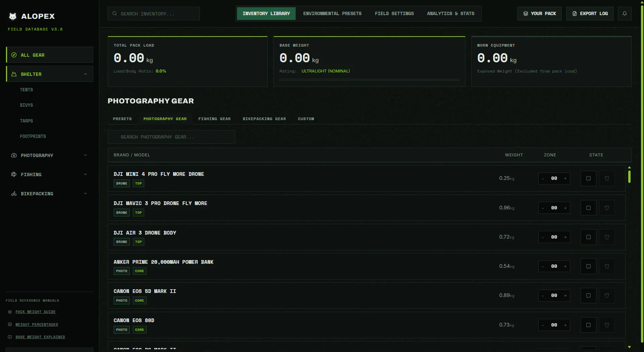Screen dimensions: 644x352
Task: Decrease quantity for DJI Mavic 3 Pro
Action: click(543, 208)
